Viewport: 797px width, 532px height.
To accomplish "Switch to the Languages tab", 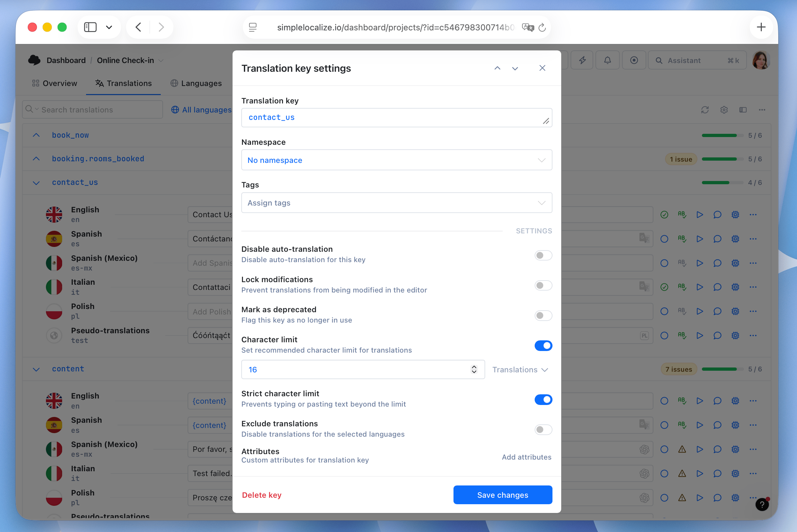I will tap(196, 83).
